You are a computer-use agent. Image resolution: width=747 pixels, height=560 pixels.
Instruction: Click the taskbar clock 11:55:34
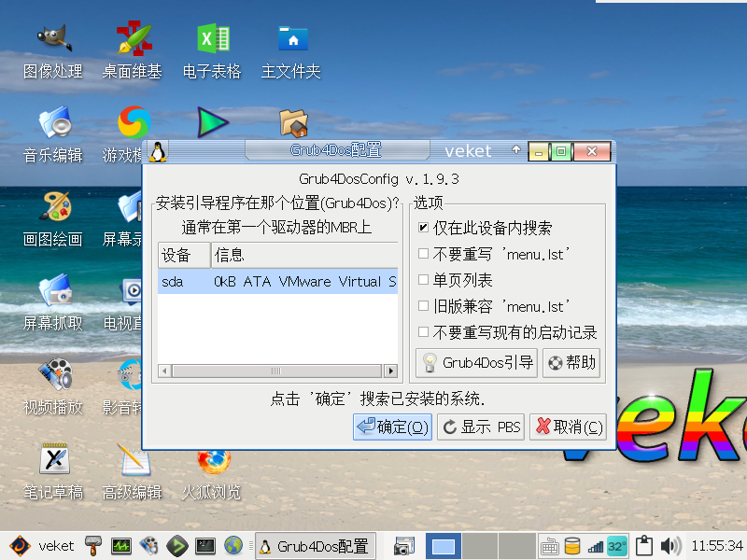[x=717, y=546]
